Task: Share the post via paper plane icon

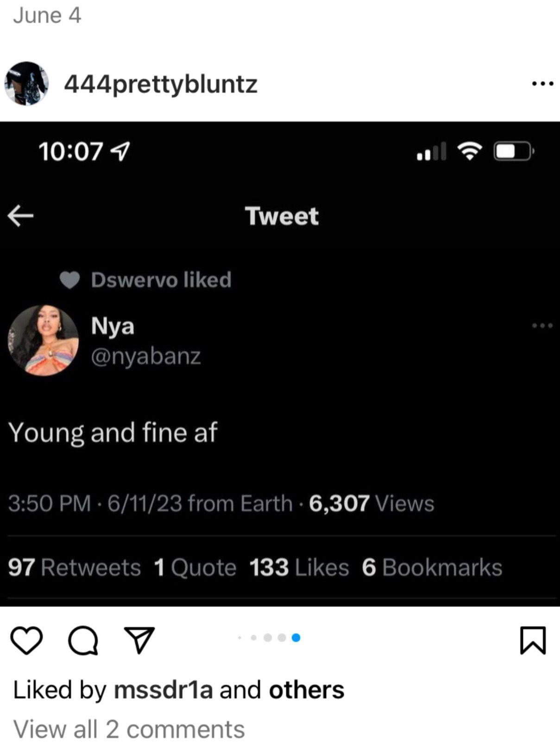Action: [x=138, y=640]
